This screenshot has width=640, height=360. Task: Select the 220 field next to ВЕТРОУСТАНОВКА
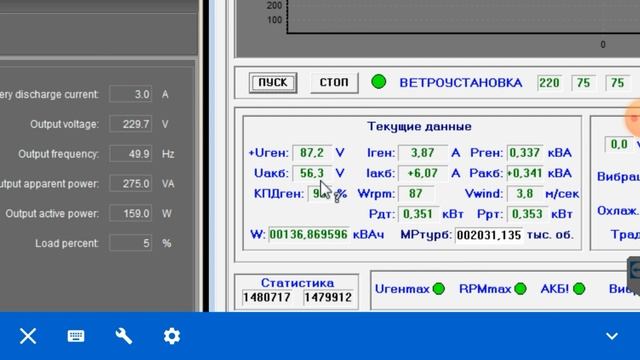click(x=549, y=83)
